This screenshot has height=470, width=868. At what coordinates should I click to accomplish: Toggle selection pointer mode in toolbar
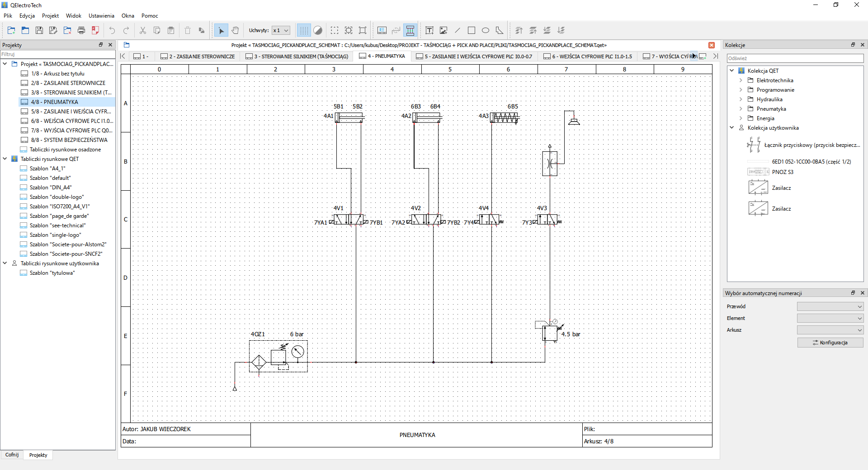221,30
